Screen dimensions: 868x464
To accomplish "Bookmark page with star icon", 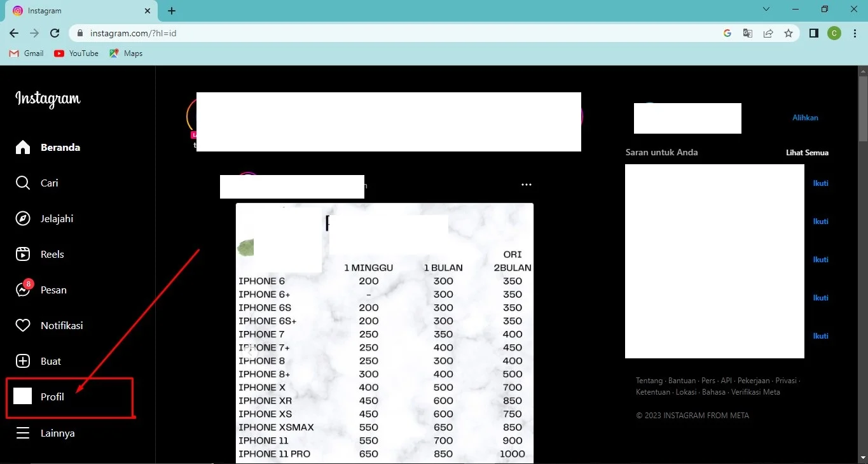I will point(789,33).
